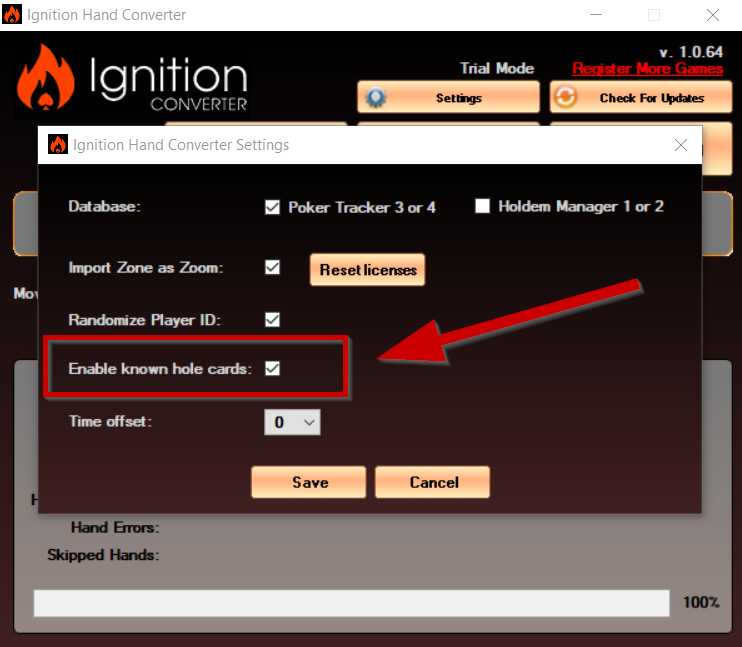Toggle the Import Zone as Zoom checkbox
The image size is (742, 647).
tap(272, 267)
